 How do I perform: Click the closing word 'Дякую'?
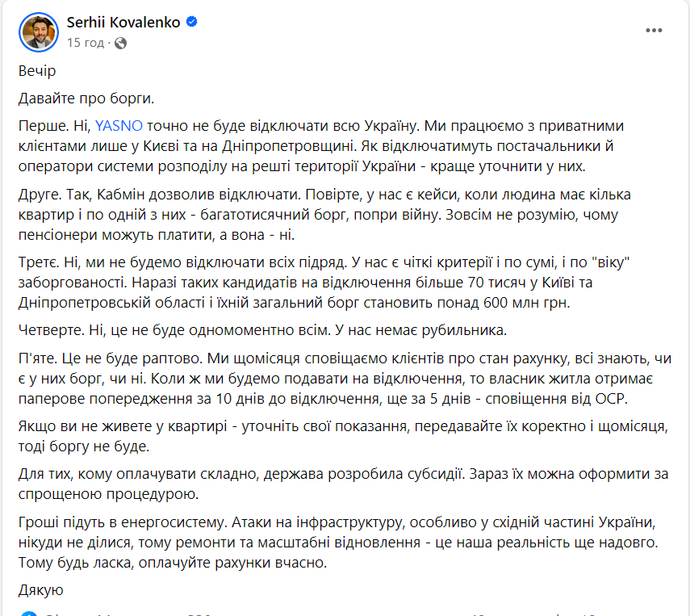pyautogui.click(x=40, y=590)
